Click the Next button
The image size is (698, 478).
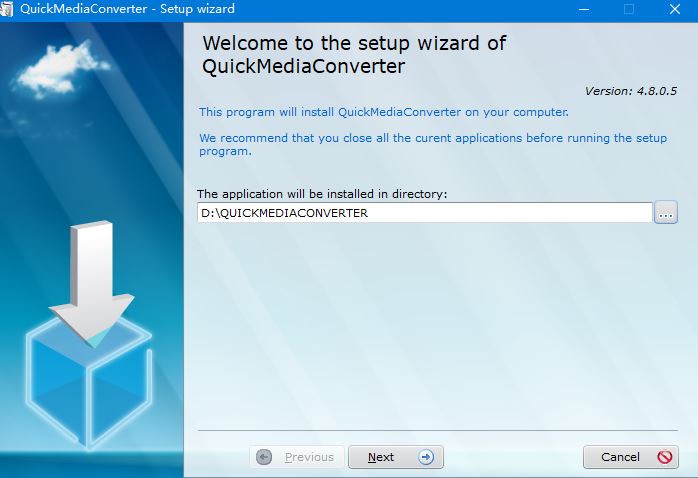396,457
